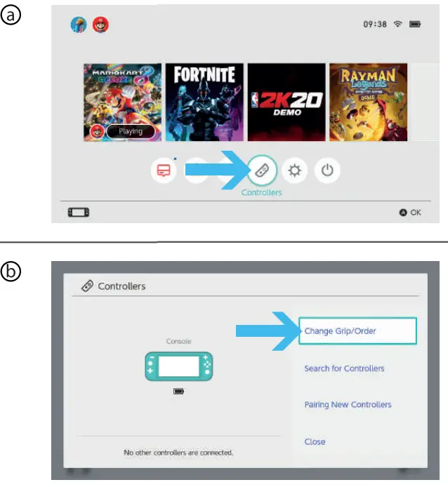Click the Console label text

[178, 341]
